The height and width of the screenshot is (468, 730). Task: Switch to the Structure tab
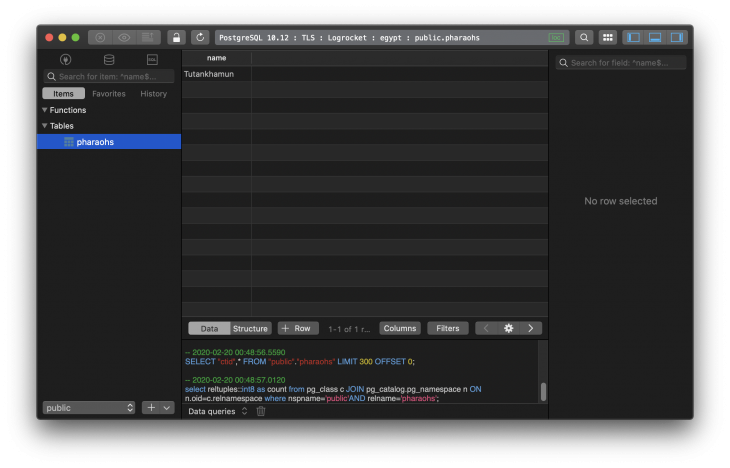pos(250,328)
